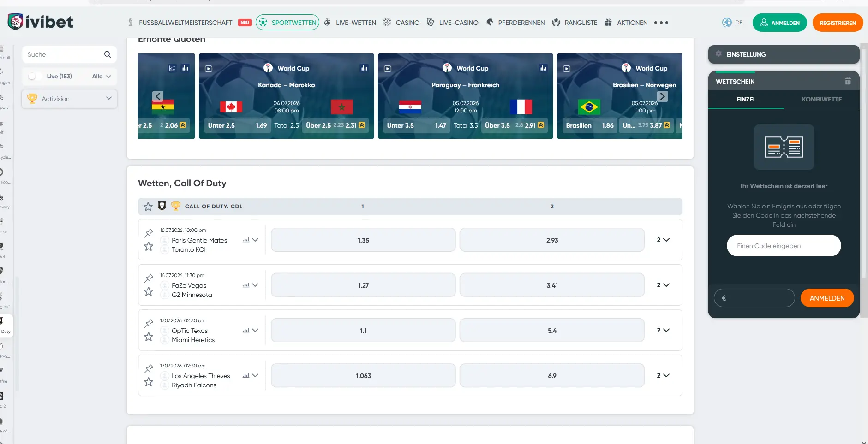Pin the FaZe Vegas match
Viewport: 868px width, 444px height.
click(149, 278)
